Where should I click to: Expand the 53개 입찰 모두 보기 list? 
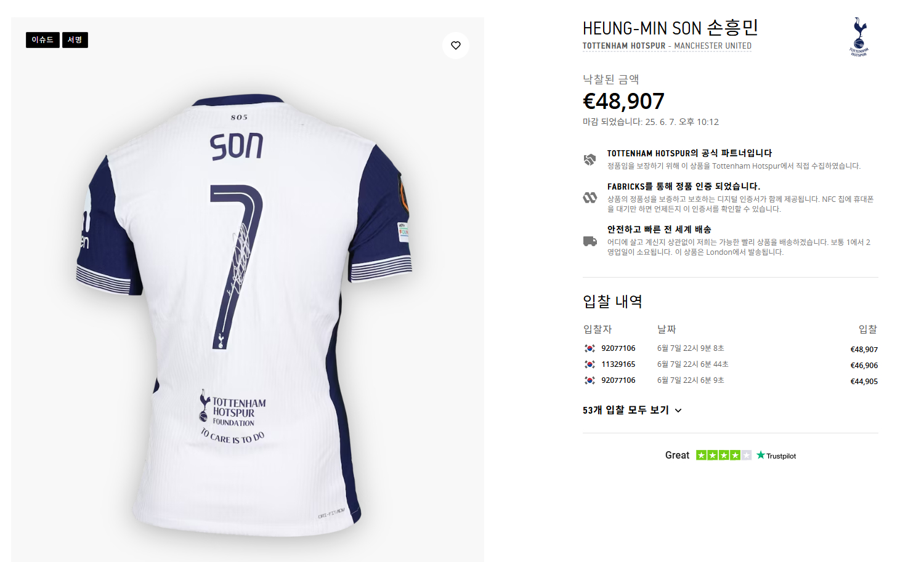click(x=625, y=411)
